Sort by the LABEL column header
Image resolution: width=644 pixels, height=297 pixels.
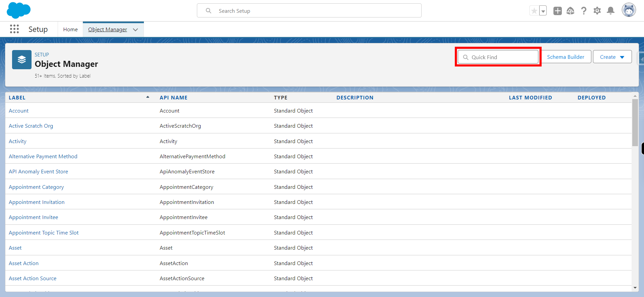pos(17,98)
